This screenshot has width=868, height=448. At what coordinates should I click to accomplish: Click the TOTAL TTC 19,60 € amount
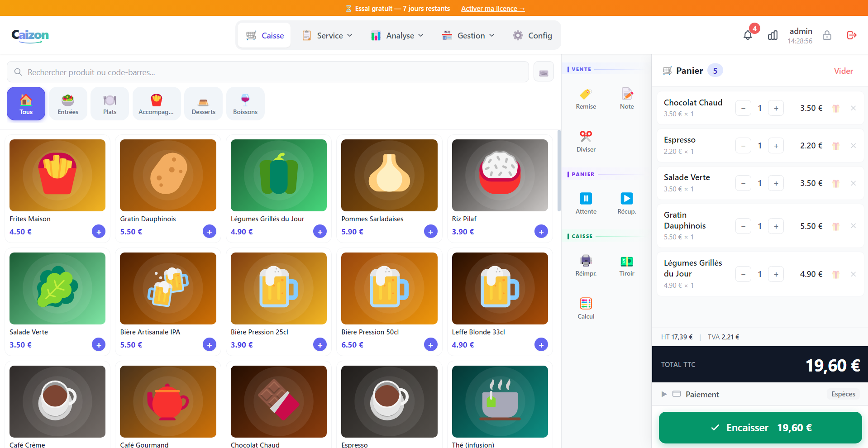pos(833,365)
